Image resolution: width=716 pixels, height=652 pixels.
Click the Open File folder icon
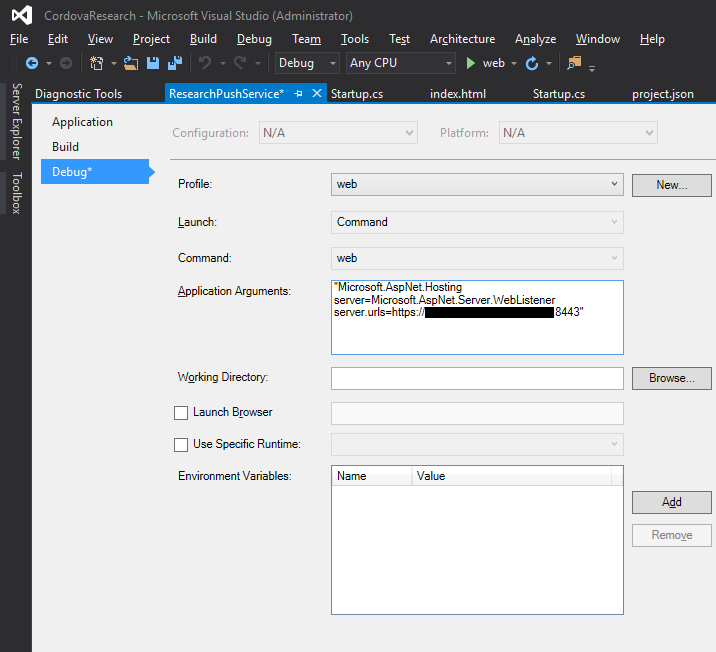(131, 63)
